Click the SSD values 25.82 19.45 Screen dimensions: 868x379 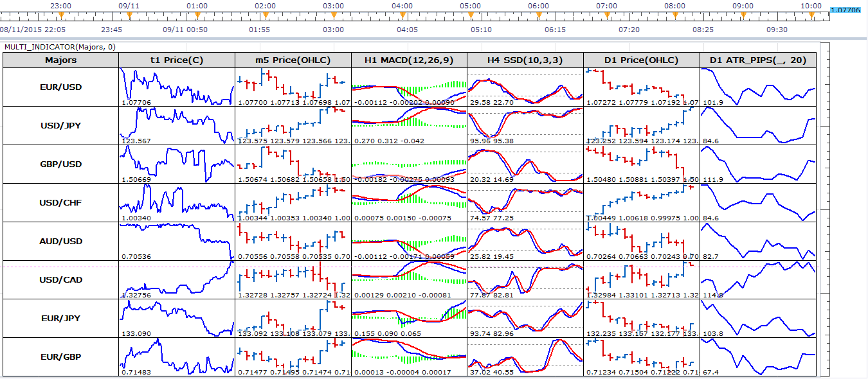tap(491, 256)
